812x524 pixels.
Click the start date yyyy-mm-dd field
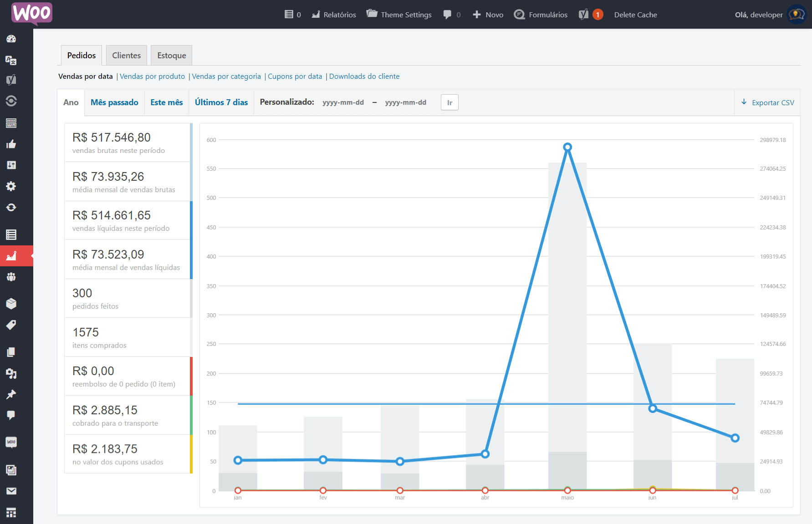pos(343,102)
